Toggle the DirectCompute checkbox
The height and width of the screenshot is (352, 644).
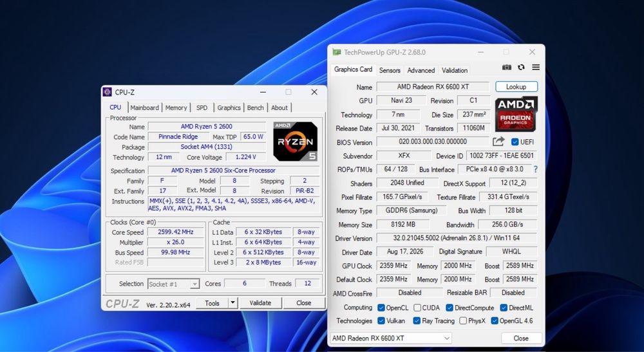point(450,308)
